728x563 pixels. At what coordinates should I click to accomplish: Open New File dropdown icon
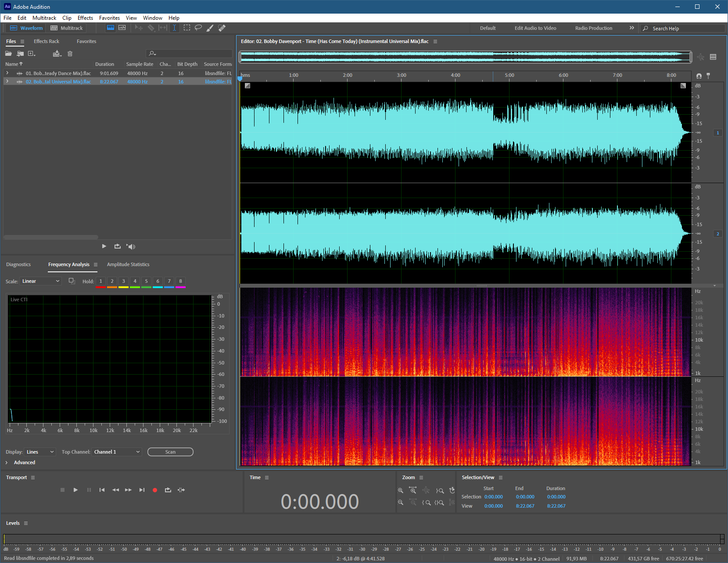tap(32, 54)
